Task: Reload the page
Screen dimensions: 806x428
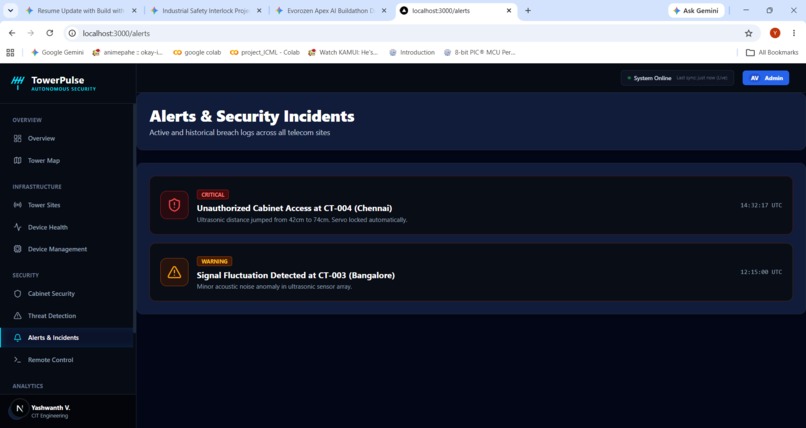Action: pyautogui.click(x=49, y=33)
